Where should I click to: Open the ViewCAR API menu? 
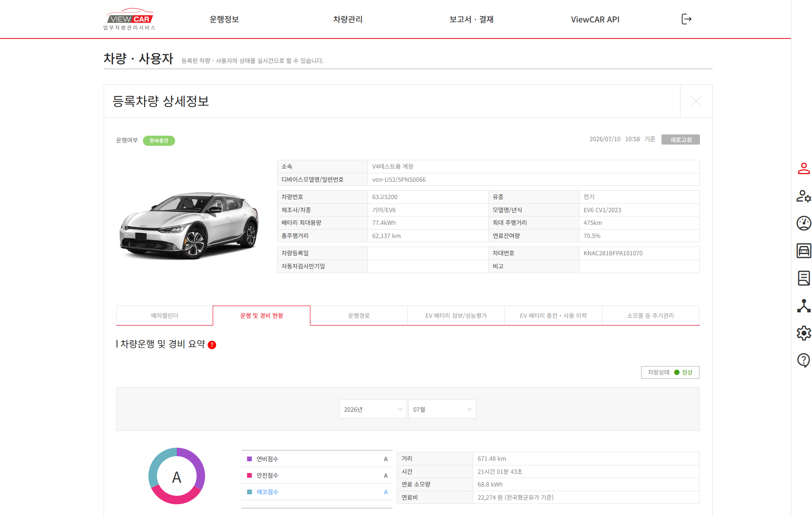click(595, 19)
